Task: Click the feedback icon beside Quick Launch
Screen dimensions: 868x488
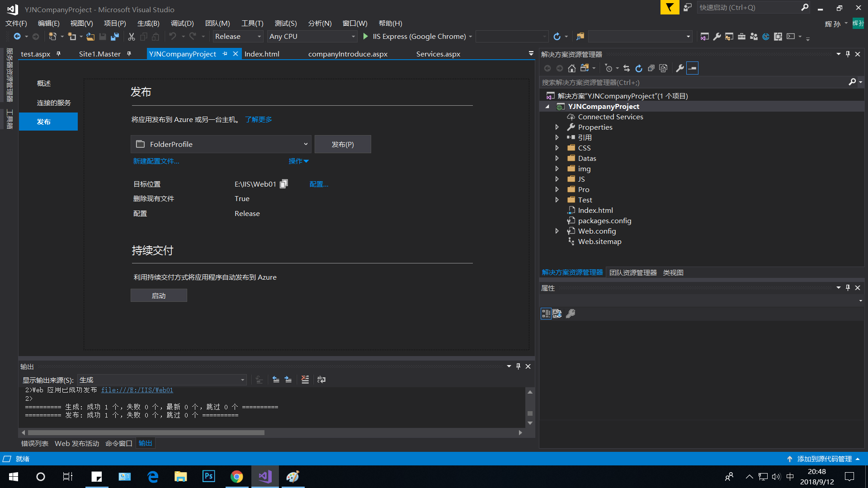Action: pos(688,7)
